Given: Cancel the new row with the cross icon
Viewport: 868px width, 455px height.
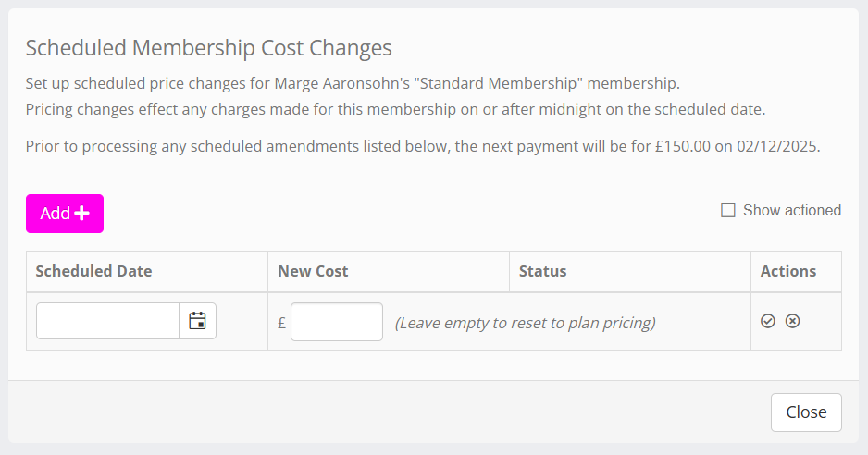Looking at the screenshot, I should (792, 321).
